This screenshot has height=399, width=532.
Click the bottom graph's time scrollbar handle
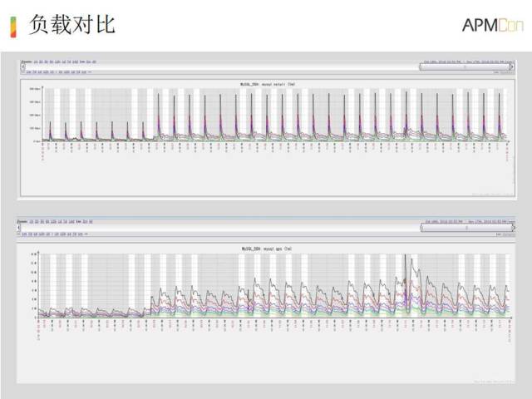[466, 228]
